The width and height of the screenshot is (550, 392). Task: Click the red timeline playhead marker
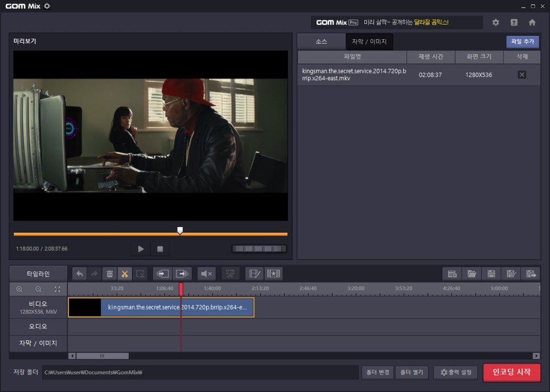point(181,290)
